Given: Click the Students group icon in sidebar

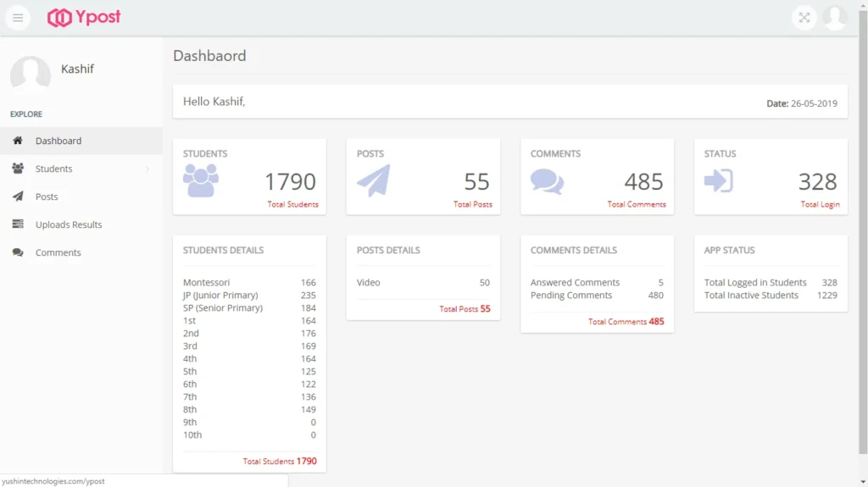Looking at the screenshot, I should tap(18, 169).
